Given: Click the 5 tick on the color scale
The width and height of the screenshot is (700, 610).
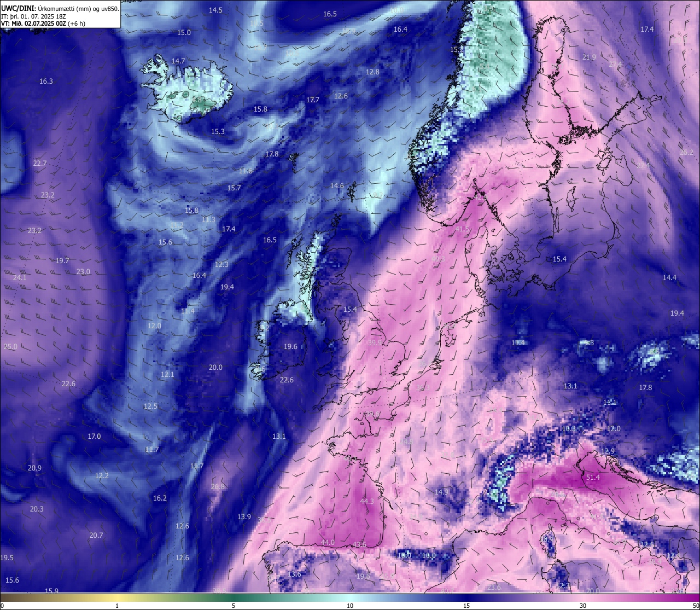Looking at the screenshot, I should [234, 606].
